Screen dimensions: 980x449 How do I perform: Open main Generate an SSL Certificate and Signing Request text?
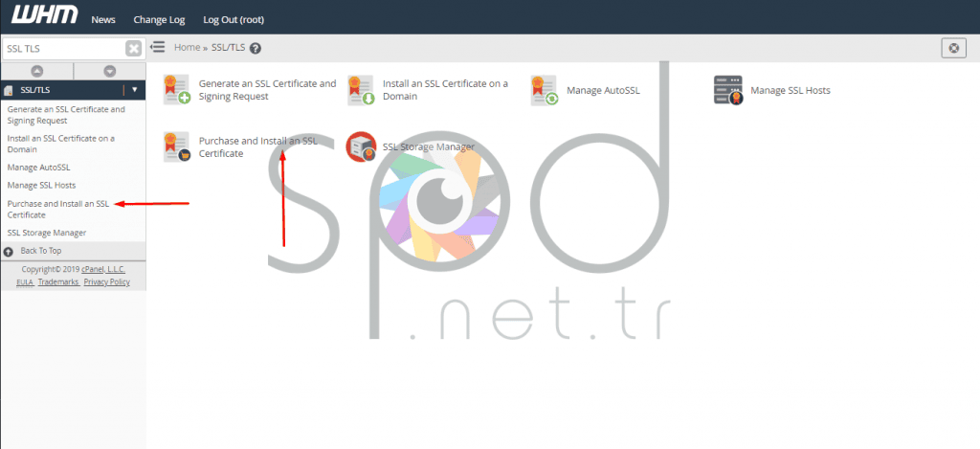[268, 90]
